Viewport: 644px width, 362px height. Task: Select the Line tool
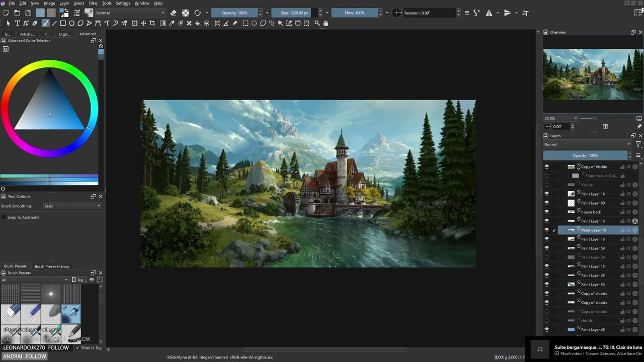tap(54, 23)
